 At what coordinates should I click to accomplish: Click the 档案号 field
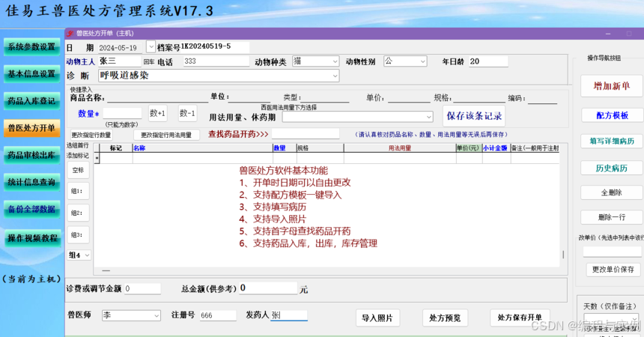click(215, 47)
